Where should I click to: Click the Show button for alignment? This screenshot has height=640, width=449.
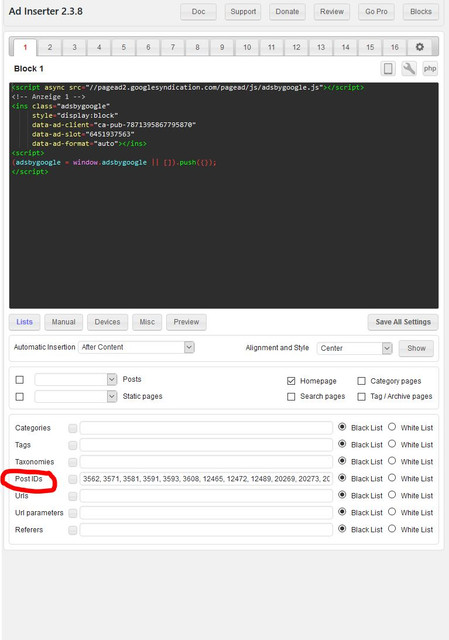pos(416,348)
